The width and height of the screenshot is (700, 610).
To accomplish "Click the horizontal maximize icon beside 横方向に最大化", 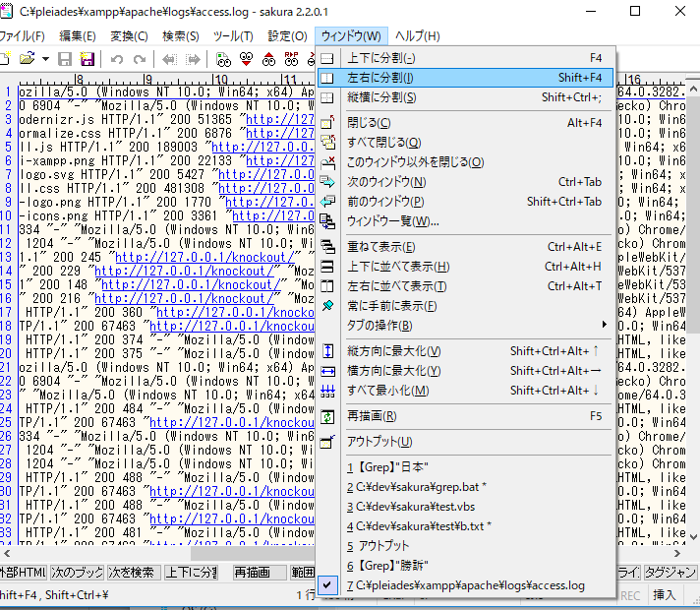I will pos(327,371).
